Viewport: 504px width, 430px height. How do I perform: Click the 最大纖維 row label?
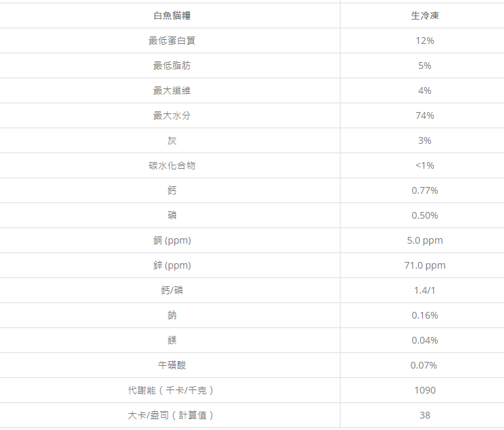click(x=172, y=90)
